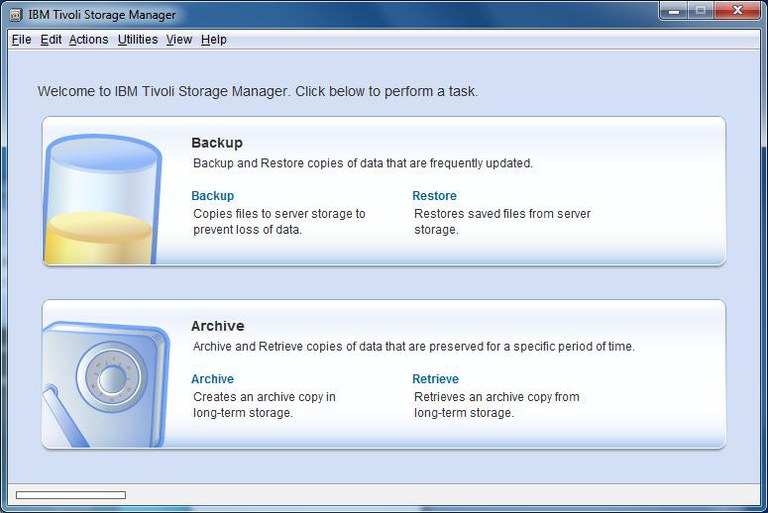Open the Help menu
The width and height of the screenshot is (768, 513).
tap(214, 40)
